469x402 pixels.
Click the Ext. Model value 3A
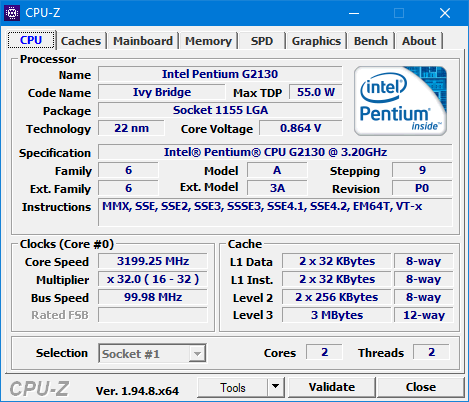click(277, 188)
